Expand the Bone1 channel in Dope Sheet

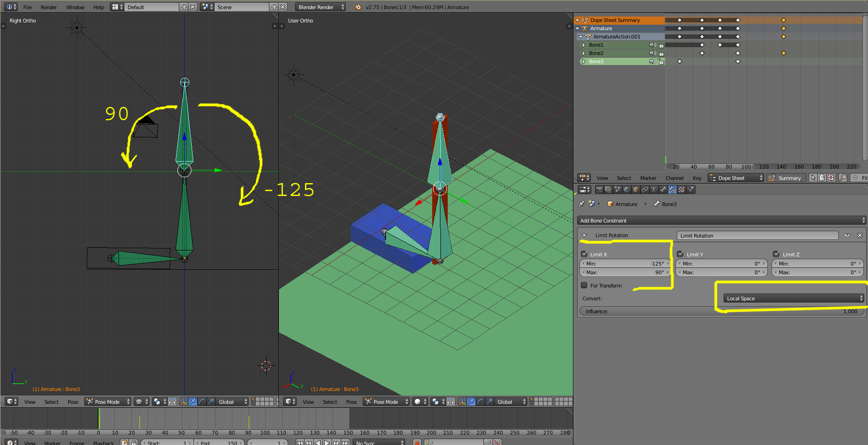[584, 45]
